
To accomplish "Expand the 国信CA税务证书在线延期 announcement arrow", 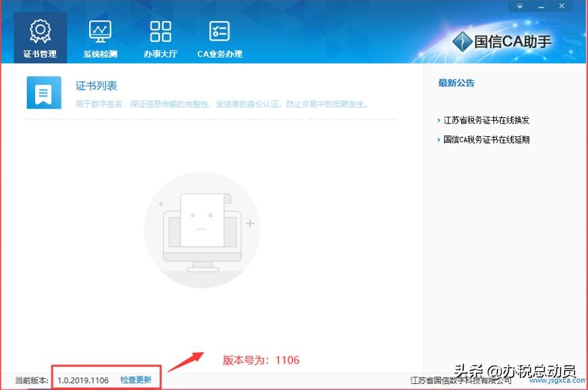I will coord(439,140).
